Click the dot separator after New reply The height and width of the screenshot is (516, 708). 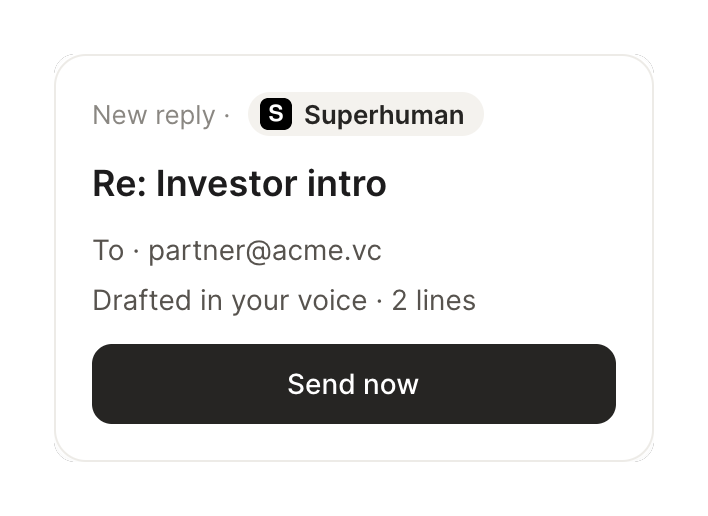click(x=227, y=116)
